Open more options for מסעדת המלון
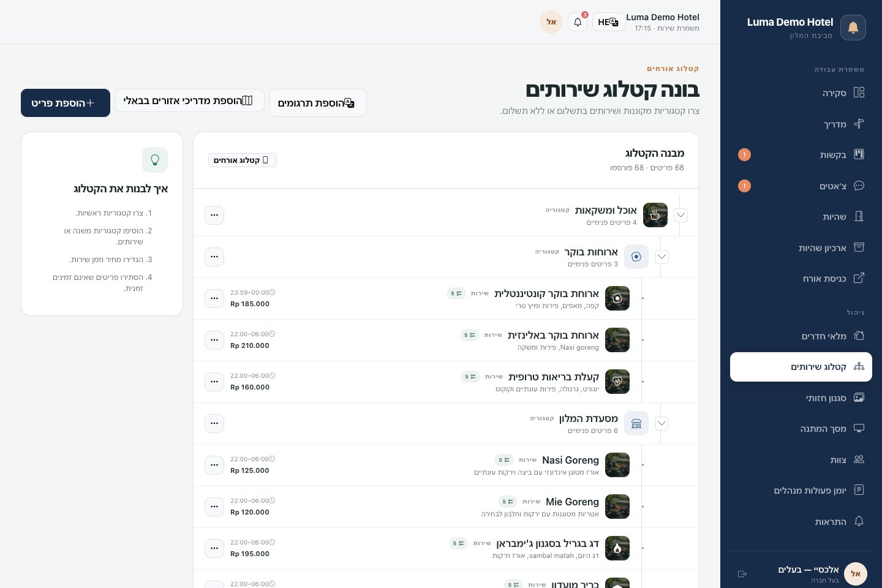This screenshot has width=882, height=588. tap(214, 423)
